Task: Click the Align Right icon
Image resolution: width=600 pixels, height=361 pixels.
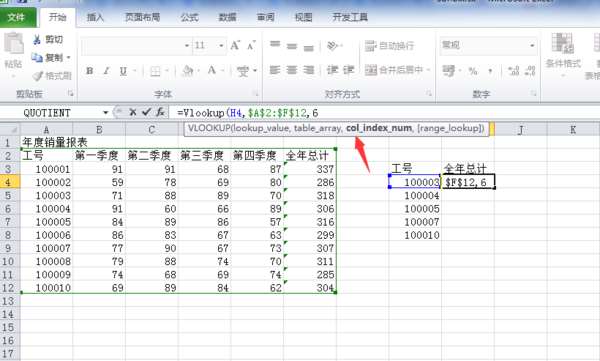Action: click(308, 70)
